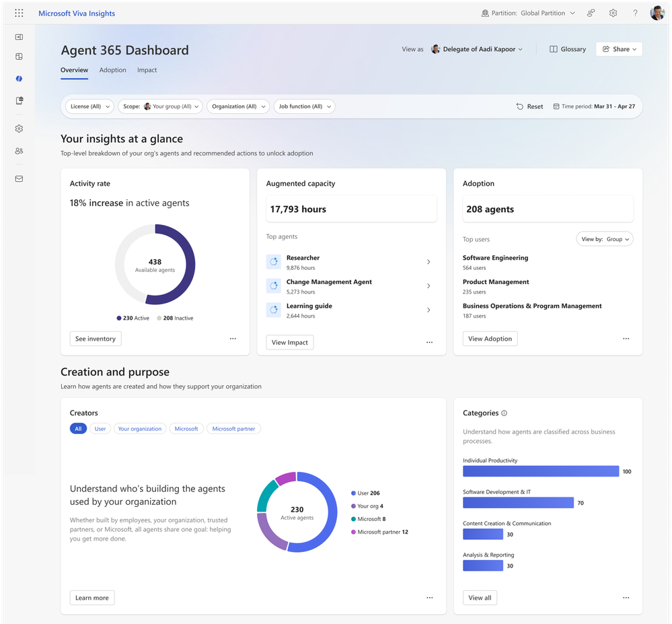Click the Learning guide agent icon
Screen dimensions: 672x624
(x=273, y=310)
